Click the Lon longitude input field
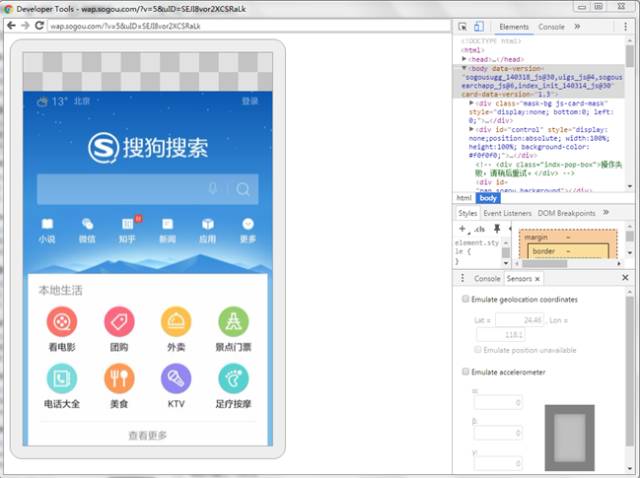640x478 pixels. click(500, 335)
